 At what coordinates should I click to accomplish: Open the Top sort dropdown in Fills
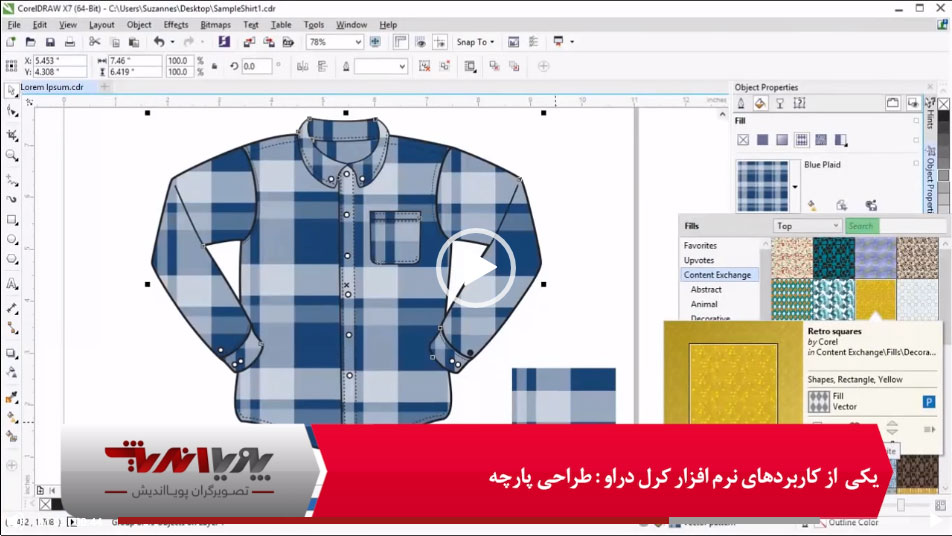point(807,226)
